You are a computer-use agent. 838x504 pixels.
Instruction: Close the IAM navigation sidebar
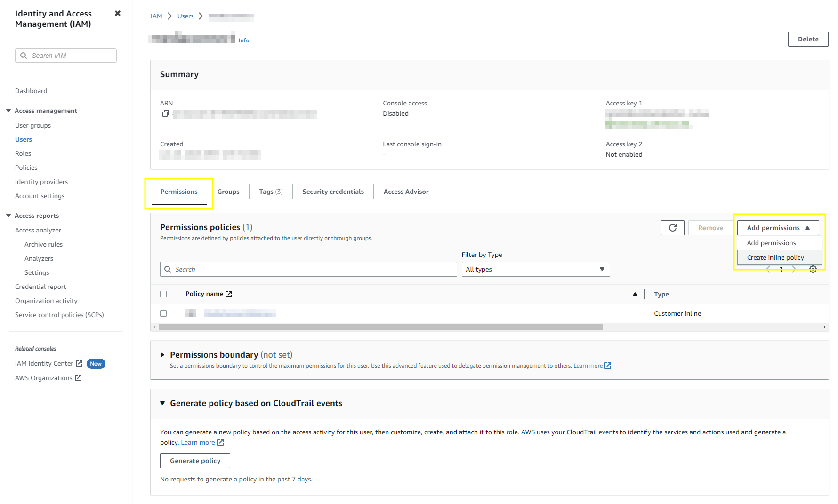pos(118,13)
